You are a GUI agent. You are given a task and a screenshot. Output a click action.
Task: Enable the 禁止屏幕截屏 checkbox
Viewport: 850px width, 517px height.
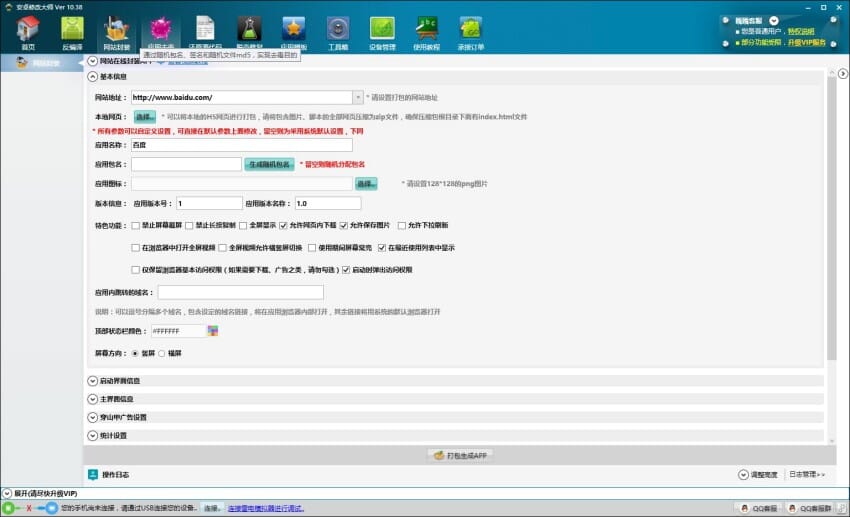tap(136, 225)
